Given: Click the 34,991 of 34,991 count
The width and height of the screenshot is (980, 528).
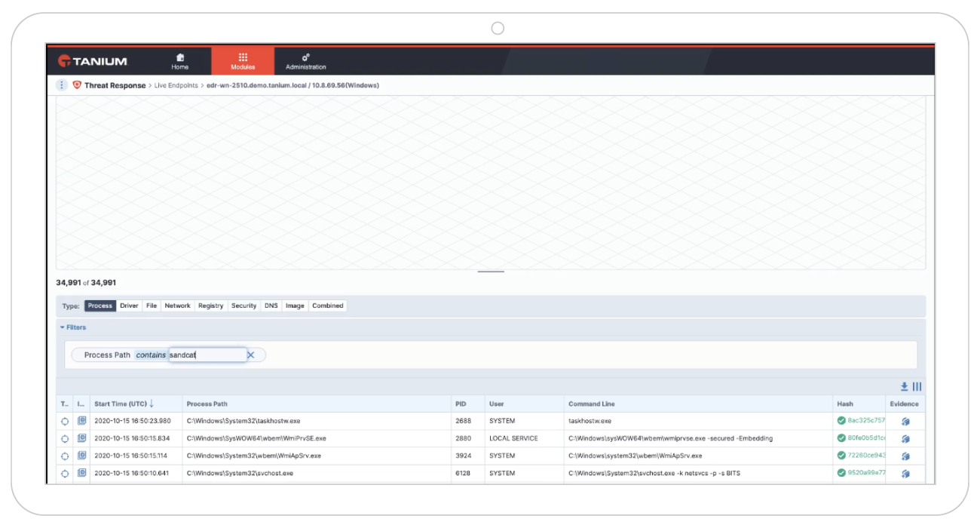Looking at the screenshot, I should [86, 283].
